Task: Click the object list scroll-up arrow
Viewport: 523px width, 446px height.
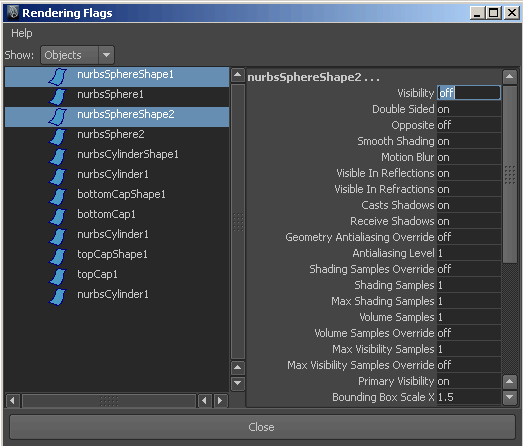Action: (x=237, y=75)
